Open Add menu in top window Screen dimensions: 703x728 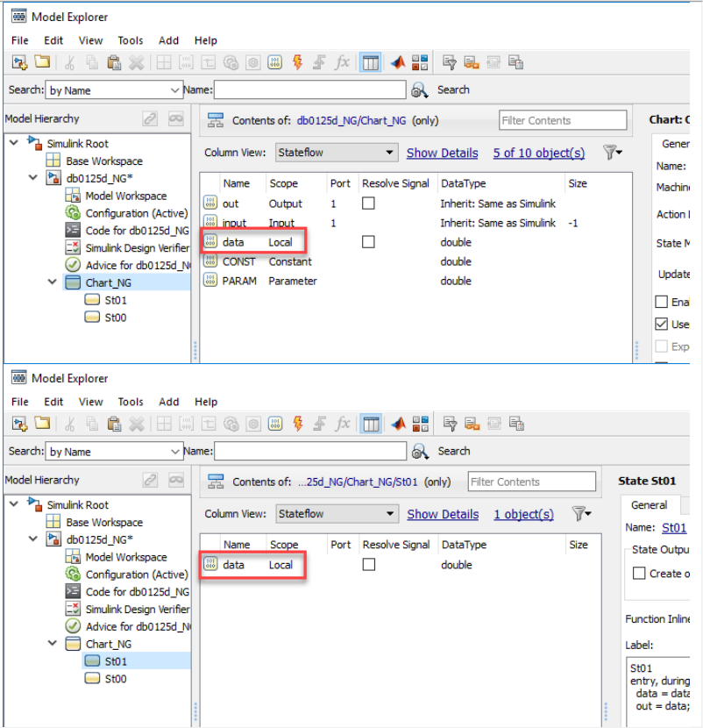168,40
